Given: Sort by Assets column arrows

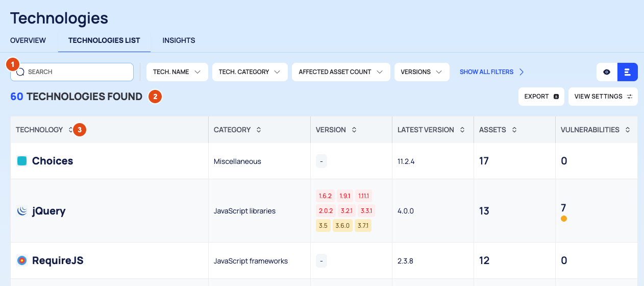Looking at the screenshot, I should tap(514, 130).
